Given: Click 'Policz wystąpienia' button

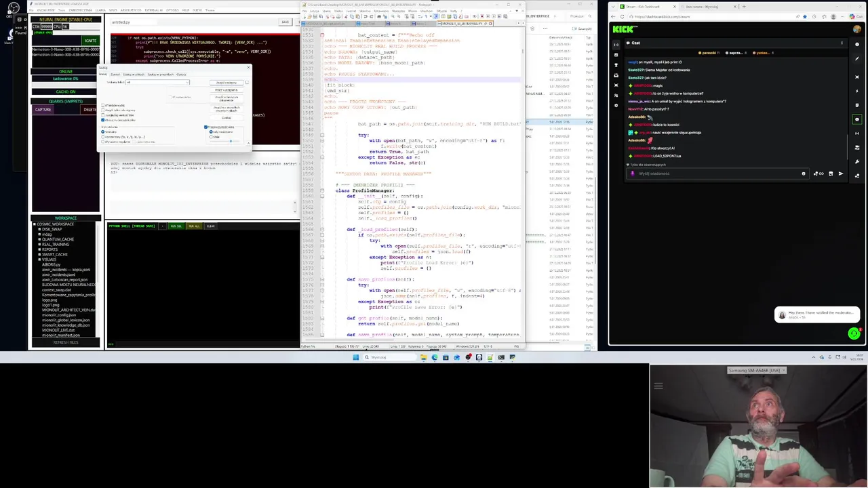Looking at the screenshot, I should pos(226,90).
